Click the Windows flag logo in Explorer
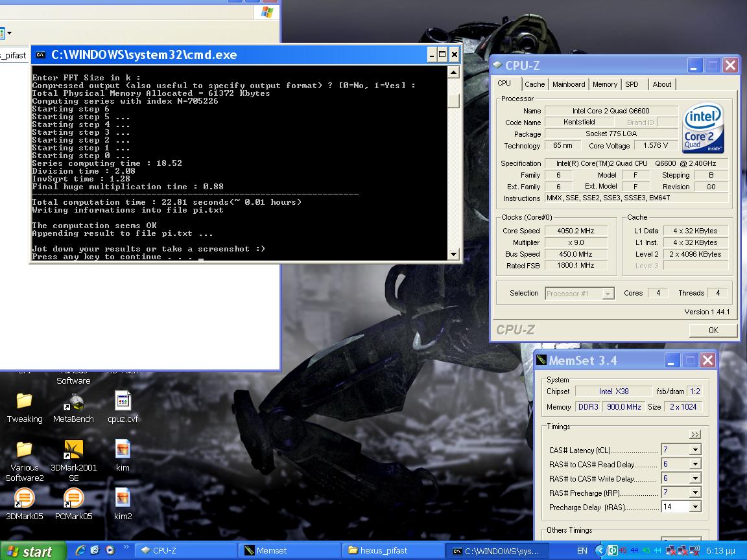 [267, 12]
